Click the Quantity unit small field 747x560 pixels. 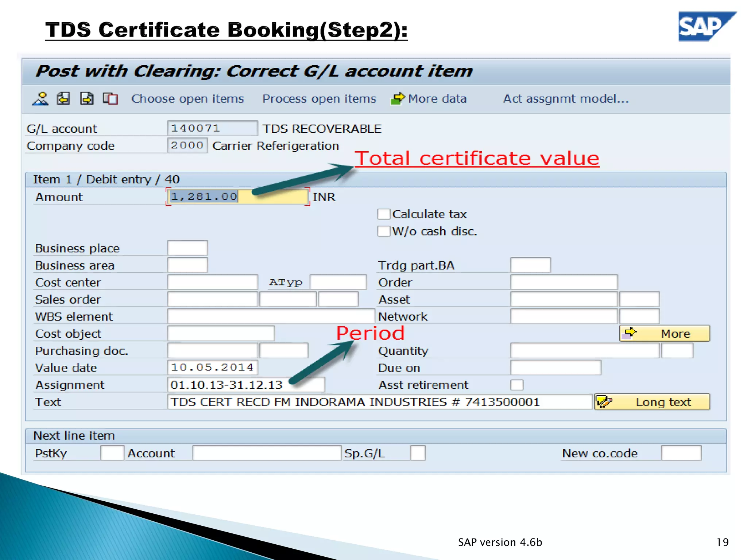click(x=677, y=351)
